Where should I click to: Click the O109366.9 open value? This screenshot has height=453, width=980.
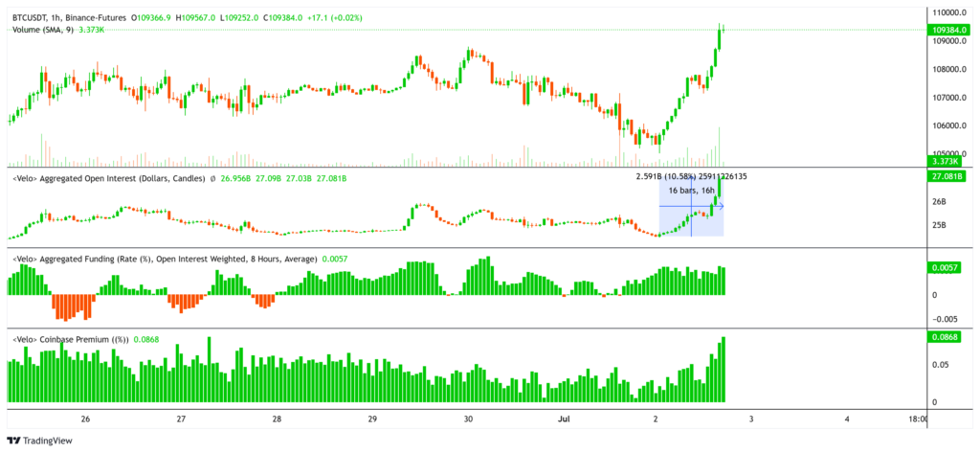click(x=152, y=18)
